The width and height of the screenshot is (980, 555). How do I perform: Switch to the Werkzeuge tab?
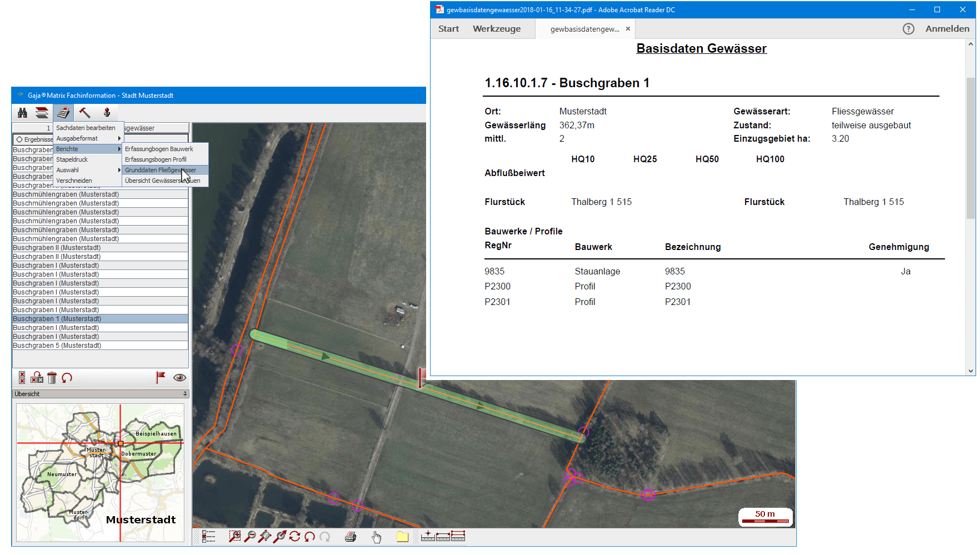(496, 29)
